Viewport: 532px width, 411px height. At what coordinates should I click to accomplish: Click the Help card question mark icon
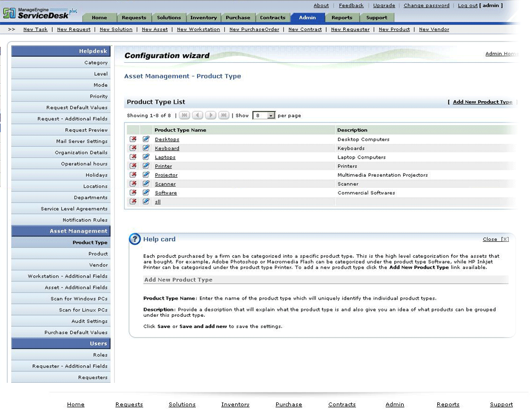coord(135,239)
